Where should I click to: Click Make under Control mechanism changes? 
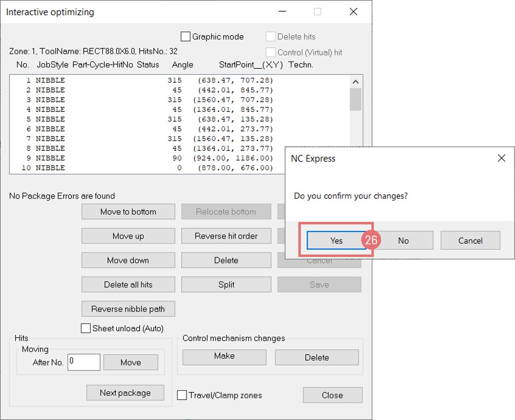coord(224,356)
